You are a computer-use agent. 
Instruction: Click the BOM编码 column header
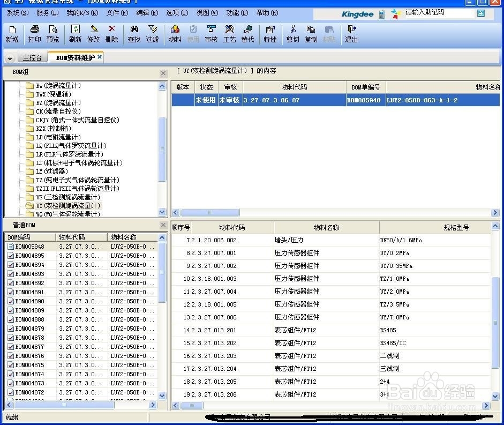click(30, 237)
